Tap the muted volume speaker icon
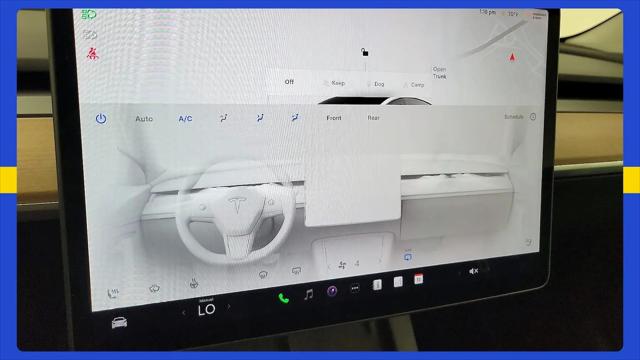The width and height of the screenshot is (640, 360). click(473, 271)
